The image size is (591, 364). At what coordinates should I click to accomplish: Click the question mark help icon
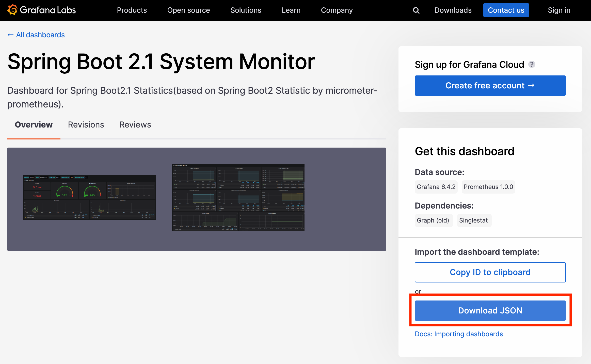(x=532, y=64)
